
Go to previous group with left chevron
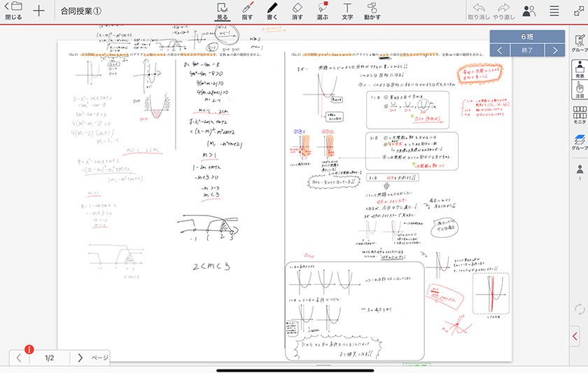(x=500, y=50)
